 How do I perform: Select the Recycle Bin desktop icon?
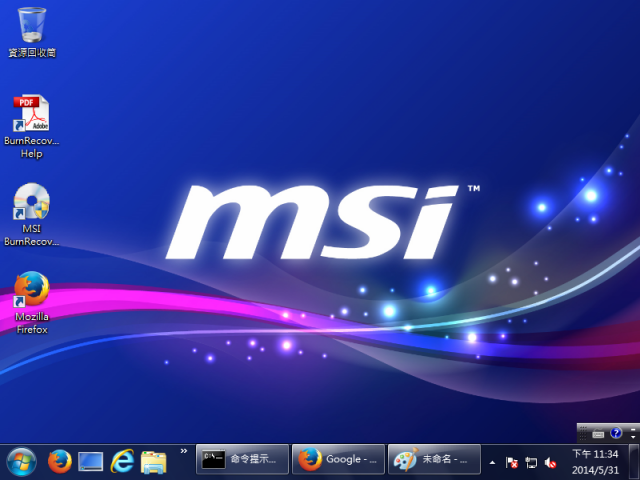[x=32, y=32]
